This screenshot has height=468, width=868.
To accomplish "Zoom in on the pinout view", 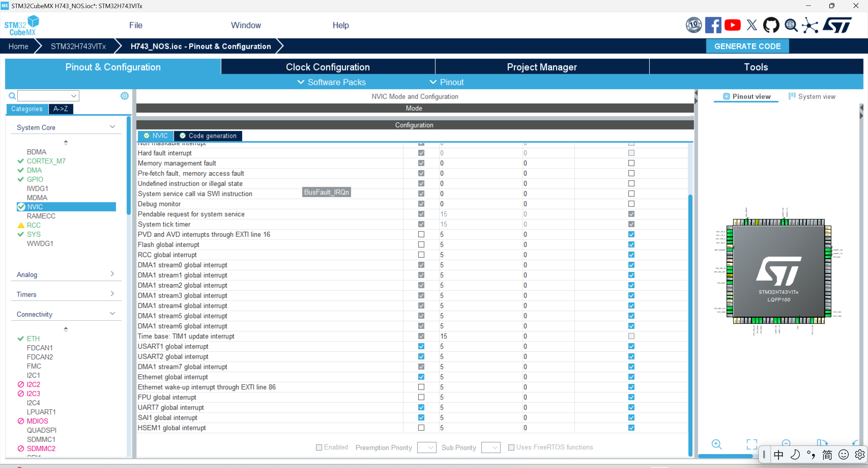I will (x=716, y=444).
